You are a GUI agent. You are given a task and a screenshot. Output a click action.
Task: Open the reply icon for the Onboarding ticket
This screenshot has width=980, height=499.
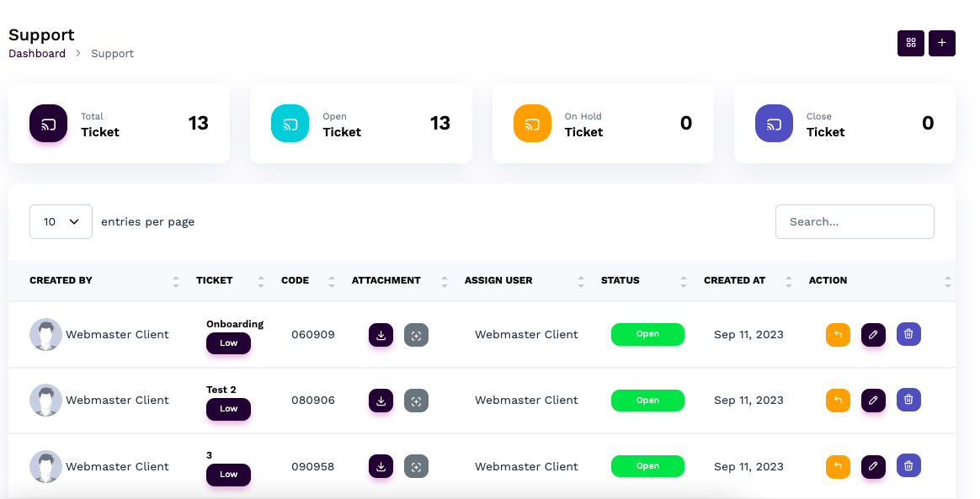click(x=838, y=334)
